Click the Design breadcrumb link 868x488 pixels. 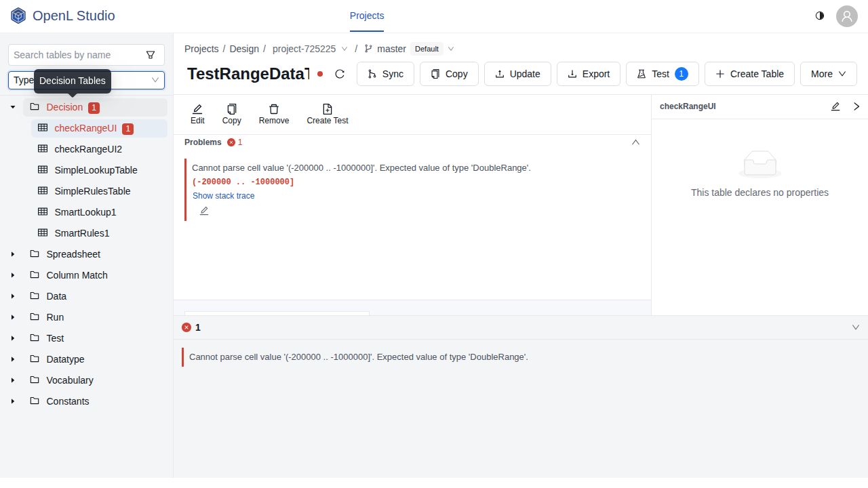tap(244, 49)
